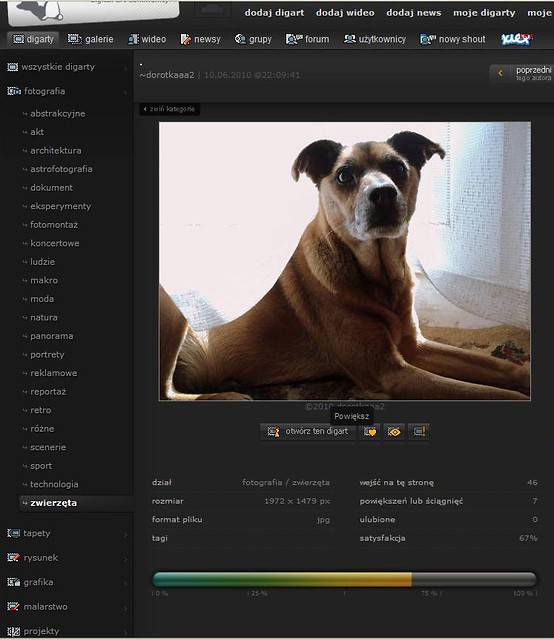Click the zwiń kategorie button
554x640 pixels.
click(169, 109)
